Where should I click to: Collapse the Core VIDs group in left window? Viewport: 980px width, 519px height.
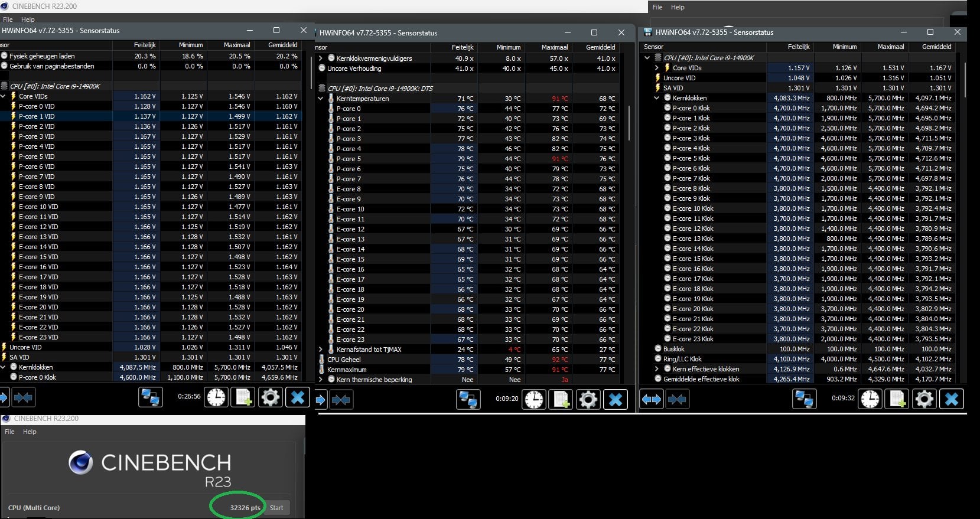(4, 96)
